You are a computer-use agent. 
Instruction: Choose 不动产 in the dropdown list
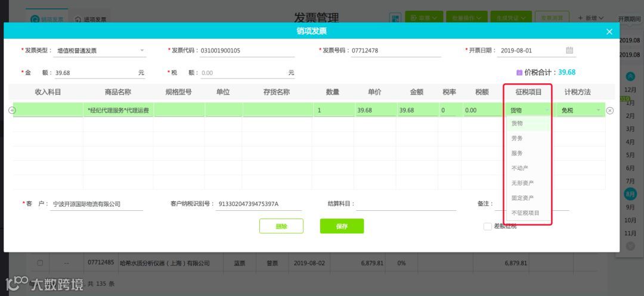click(x=528, y=168)
